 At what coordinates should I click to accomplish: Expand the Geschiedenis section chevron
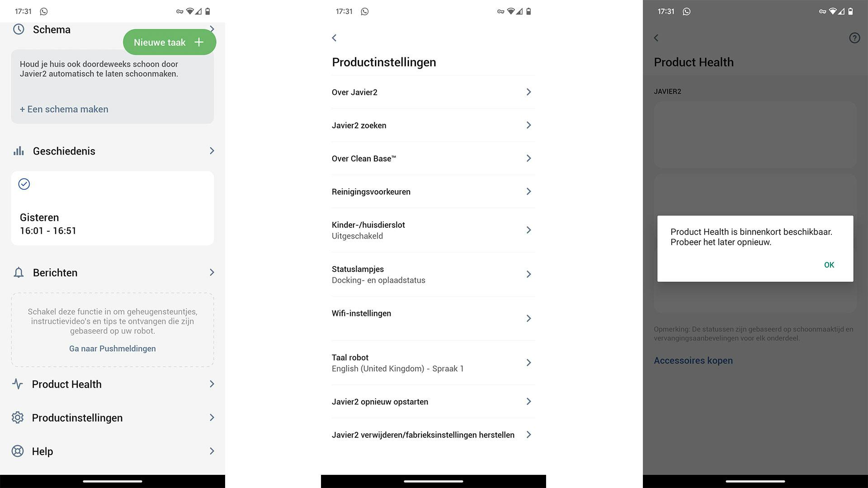click(x=212, y=151)
